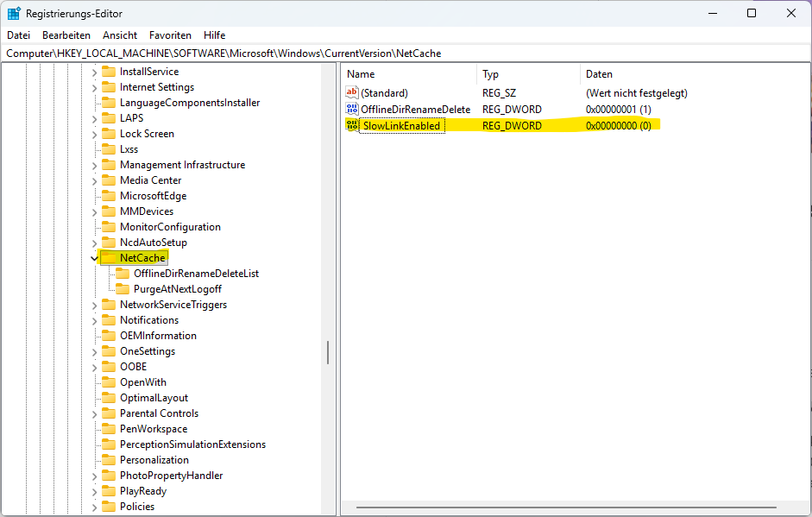Click the DWORD icon next to SlowLinkEnabled

(351, 125)
